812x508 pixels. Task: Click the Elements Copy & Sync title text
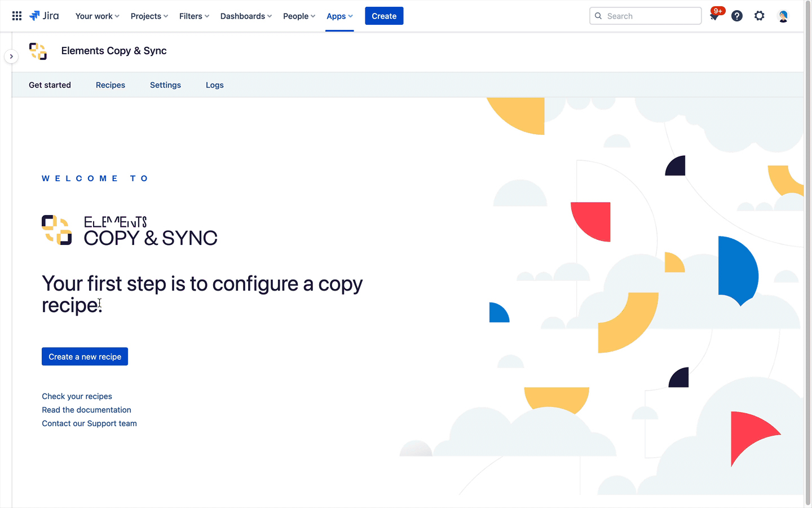point(114,51)
